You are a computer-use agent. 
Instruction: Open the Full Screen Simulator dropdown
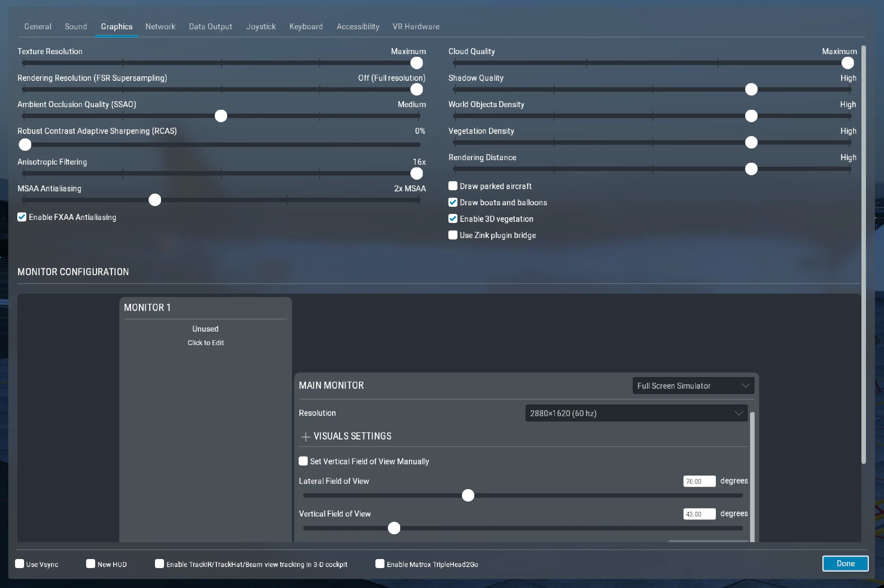pyautogui.click(x=693, y=386)
